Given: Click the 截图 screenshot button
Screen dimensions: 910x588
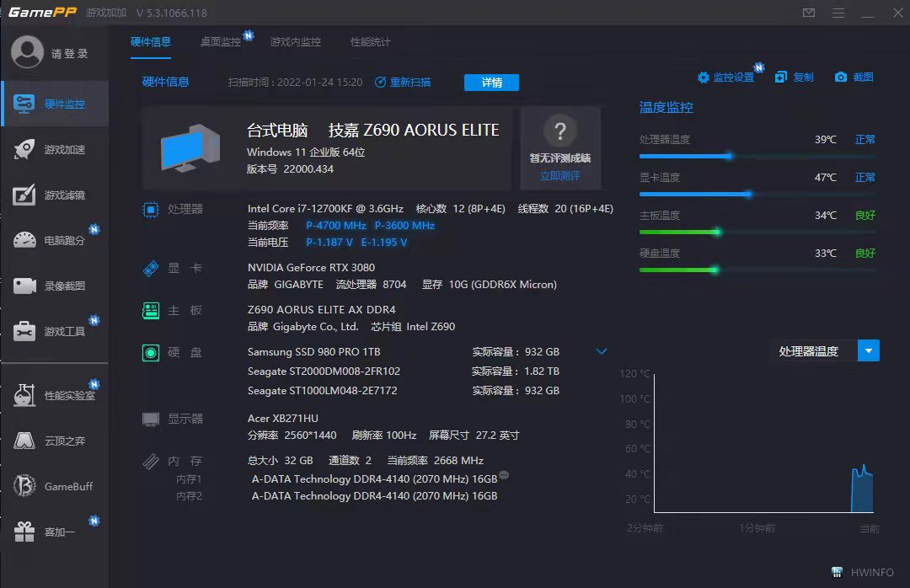Looking at the screenshot, I should 854,78.
